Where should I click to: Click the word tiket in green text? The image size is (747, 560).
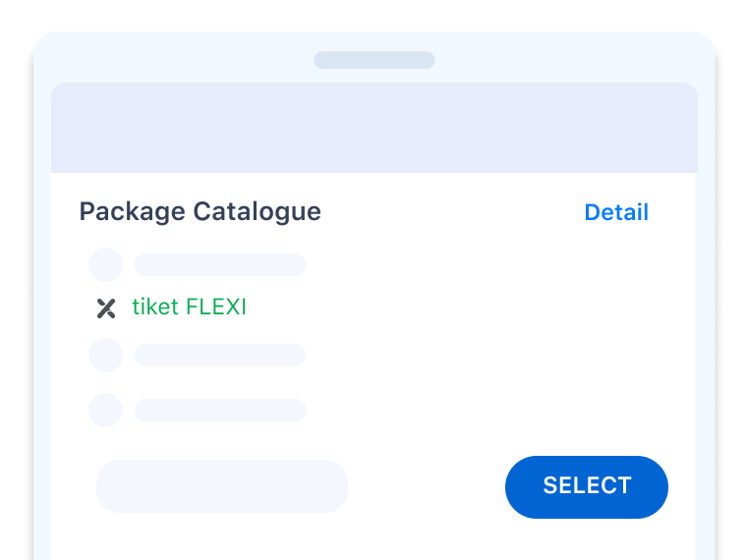pyautogui.click(x=155, y=307)
